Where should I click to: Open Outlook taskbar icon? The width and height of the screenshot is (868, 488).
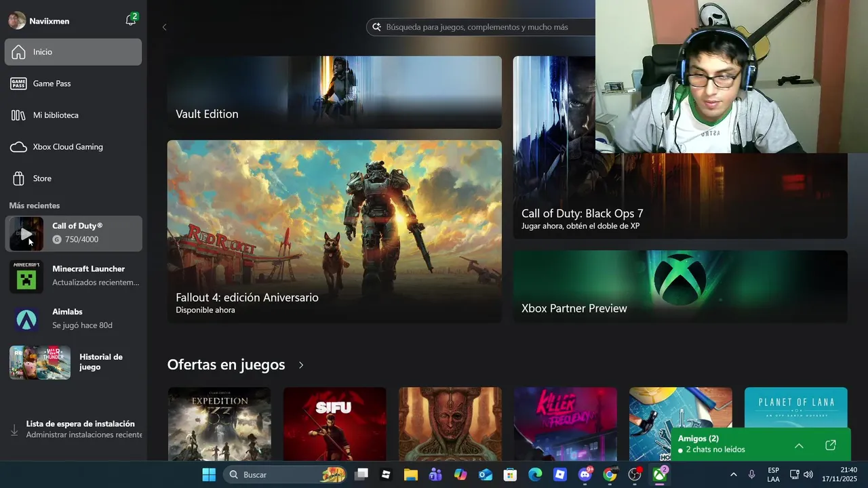486,474
